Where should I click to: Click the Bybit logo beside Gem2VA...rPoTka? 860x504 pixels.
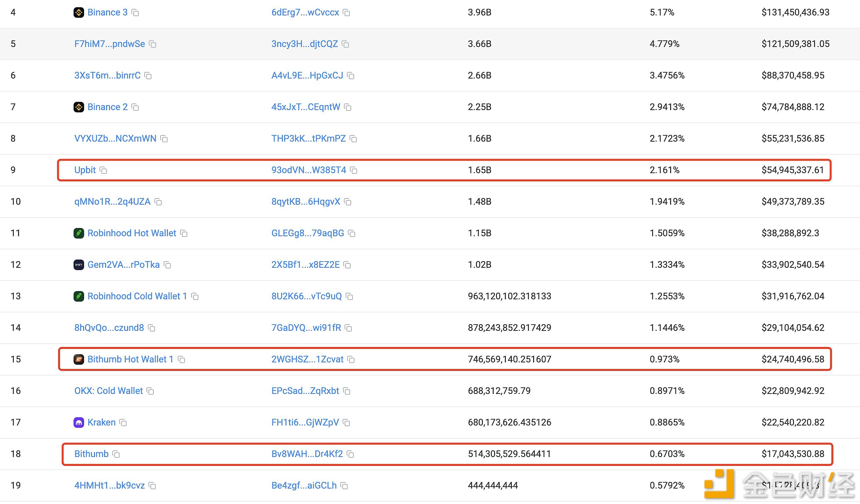click(x=79, y=265)
